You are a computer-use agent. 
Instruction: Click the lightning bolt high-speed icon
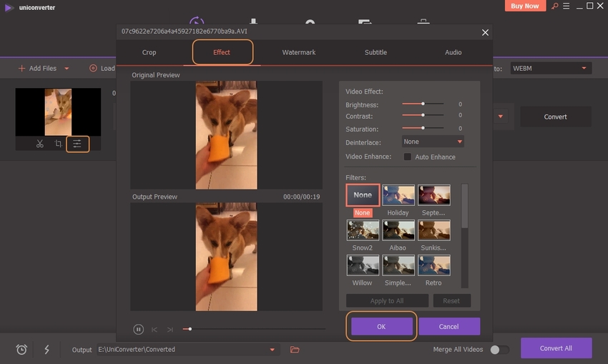(47, 349)
